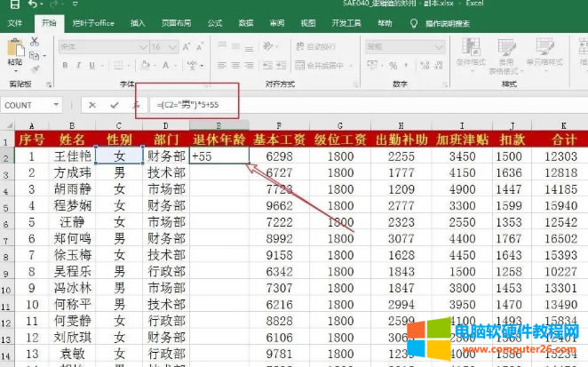This screenshot has width=588, height=367.
Task: Toggle Bold formatting
Action: pyautogui.click(x=66, y=64)
